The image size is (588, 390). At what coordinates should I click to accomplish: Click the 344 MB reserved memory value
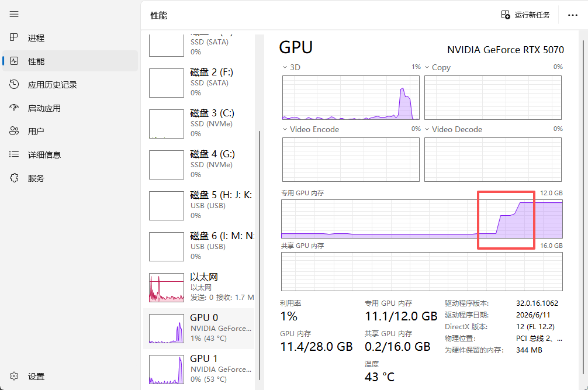[529, 350]
